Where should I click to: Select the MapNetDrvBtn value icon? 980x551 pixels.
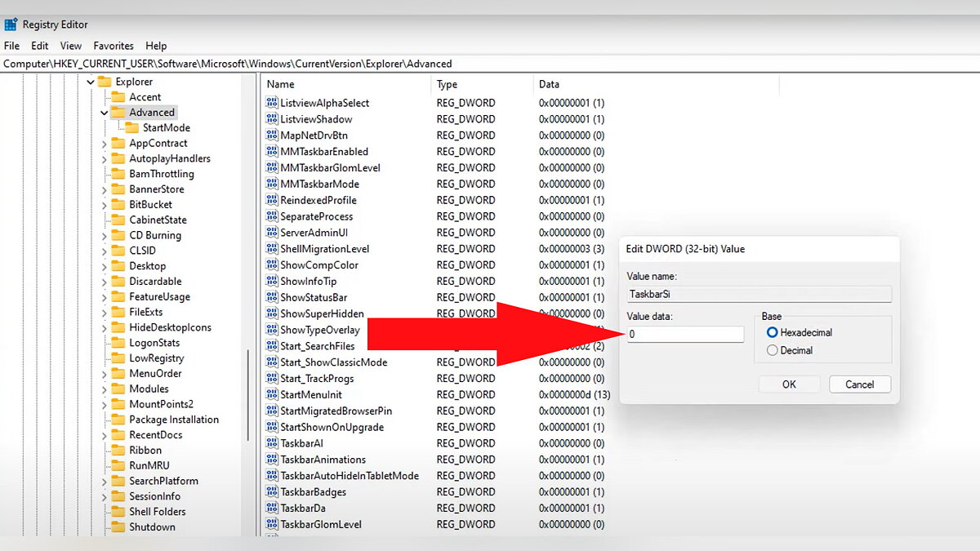[x=273, y=136]
